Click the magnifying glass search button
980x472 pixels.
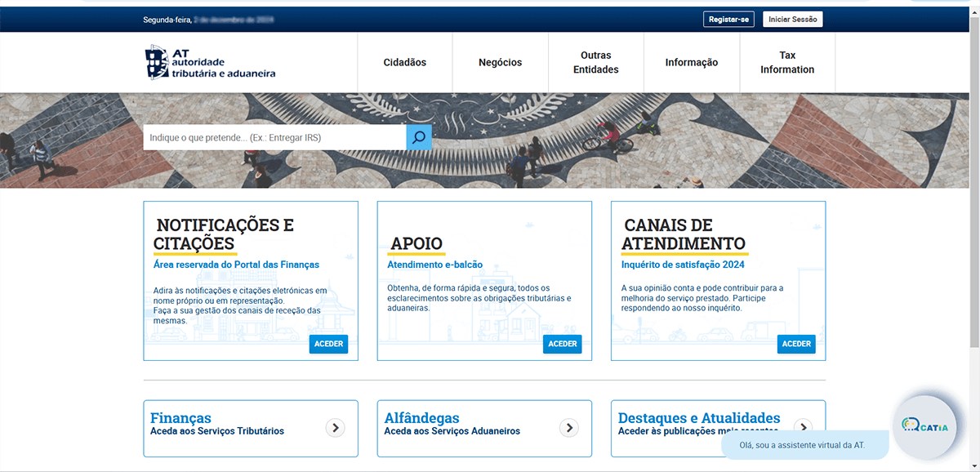click(419, 137)
